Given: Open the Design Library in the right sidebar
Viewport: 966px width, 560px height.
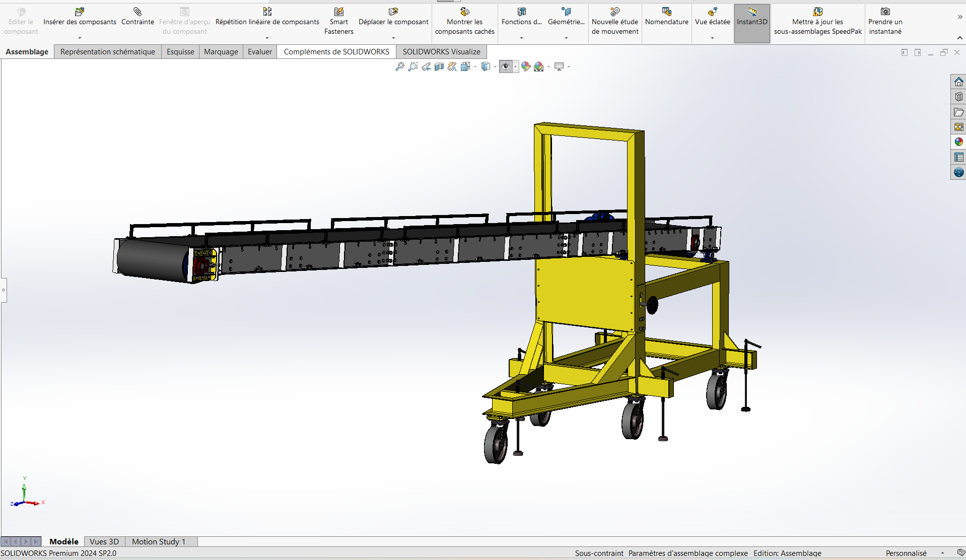Looking at the screenshot, I should tap(959, 96).
